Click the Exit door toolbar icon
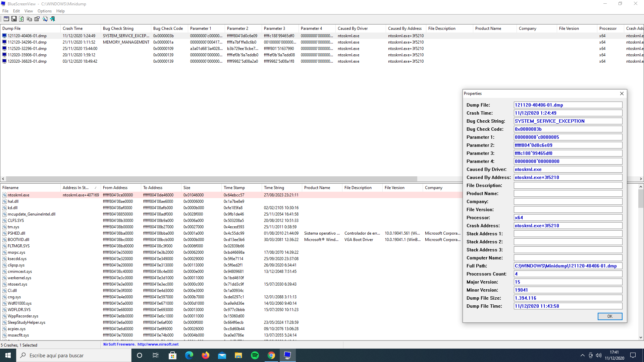The image size is (644, 362). [x=53, y=19]
